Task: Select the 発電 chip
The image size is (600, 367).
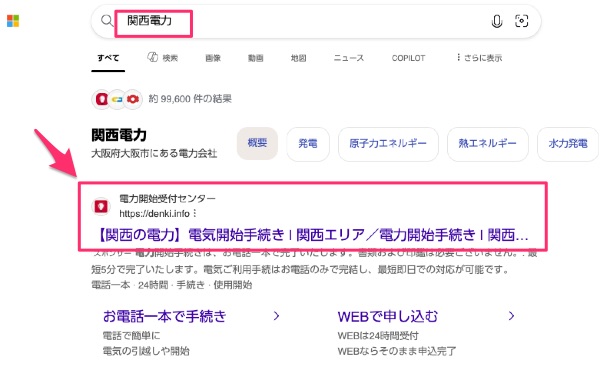Action: (308, 144)
